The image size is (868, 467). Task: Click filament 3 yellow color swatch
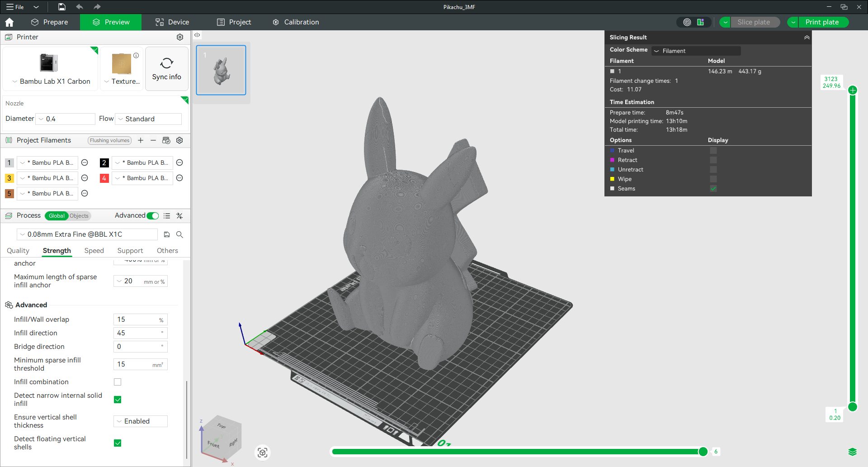click(x=9, y=178)
